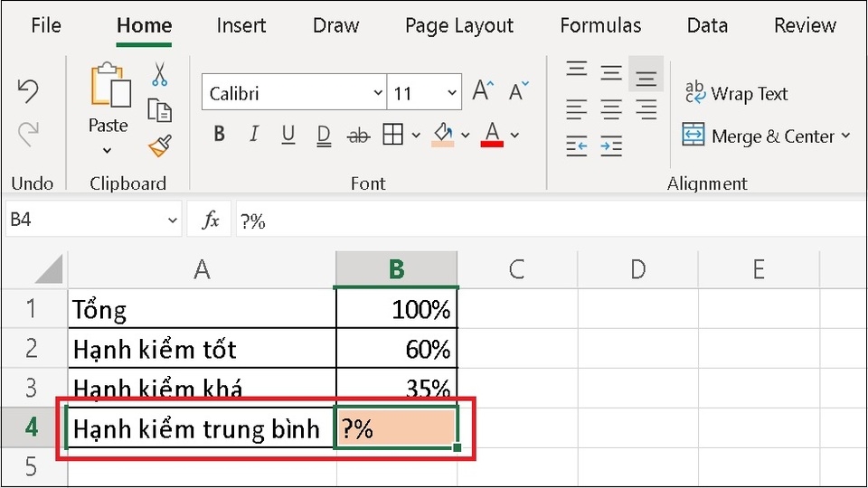Align text left
The image size is (868, 488).
577,109
